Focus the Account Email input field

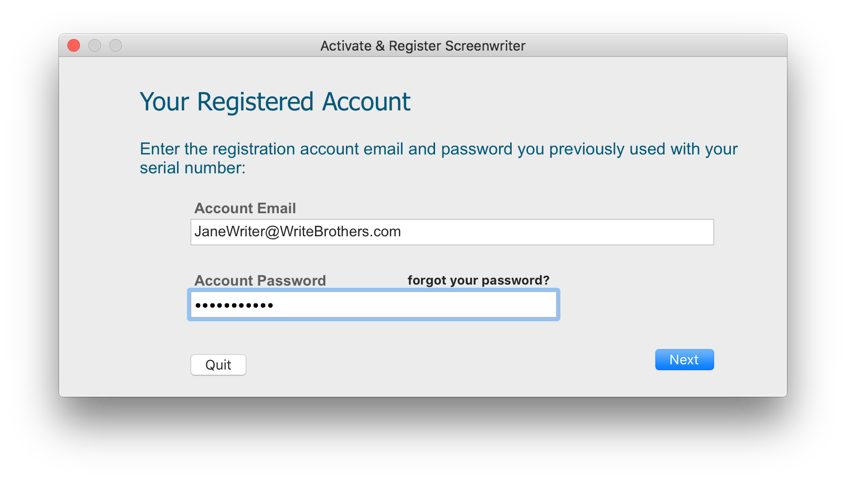tap(452, 232)
